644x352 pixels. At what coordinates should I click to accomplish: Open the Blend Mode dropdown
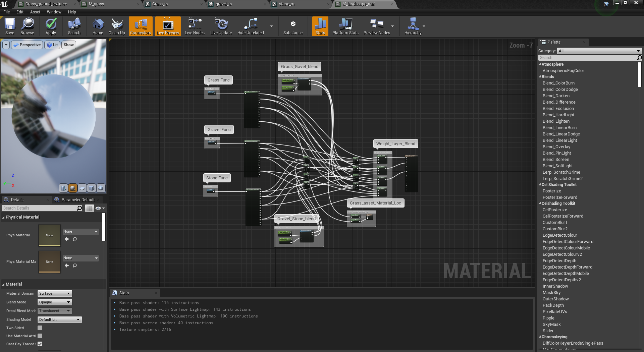point(55,302)
